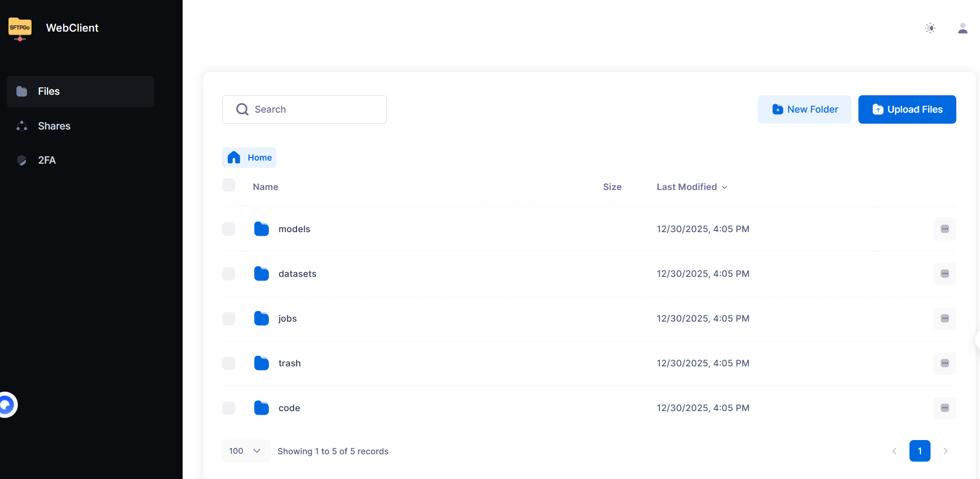Tick the checkbox next to models

(x=229, y=229)
